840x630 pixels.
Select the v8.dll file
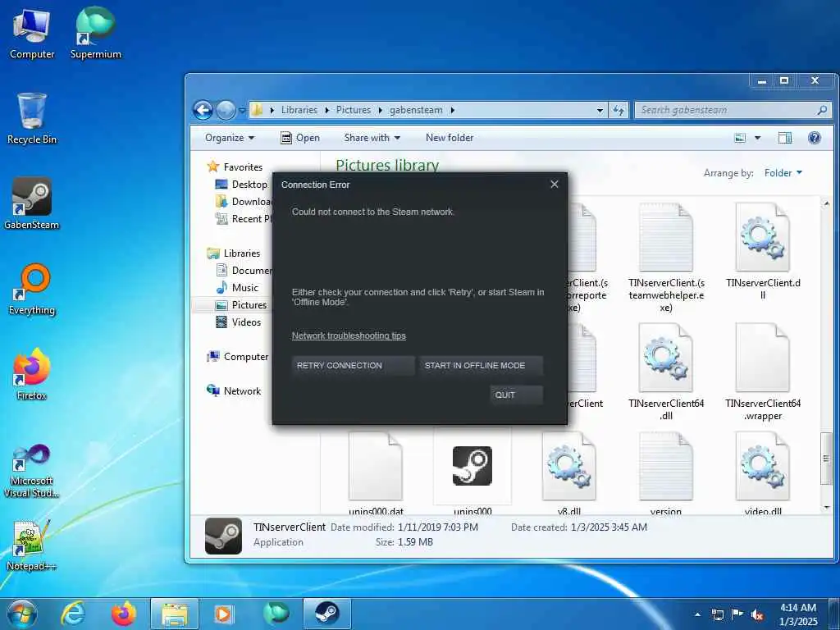[569, 473]
